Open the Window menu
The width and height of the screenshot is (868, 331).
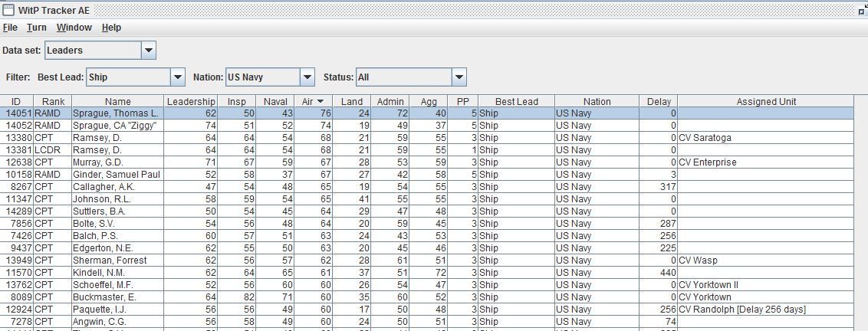coord(74,28)
